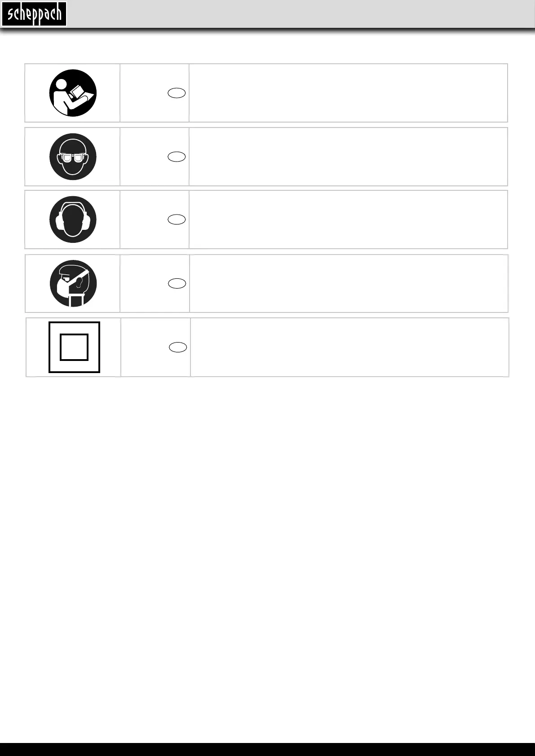Image resolution: width=535 pixels, height=756 pixels.
Task: Click the safety goggles symbol
Action: pos(73,157)
